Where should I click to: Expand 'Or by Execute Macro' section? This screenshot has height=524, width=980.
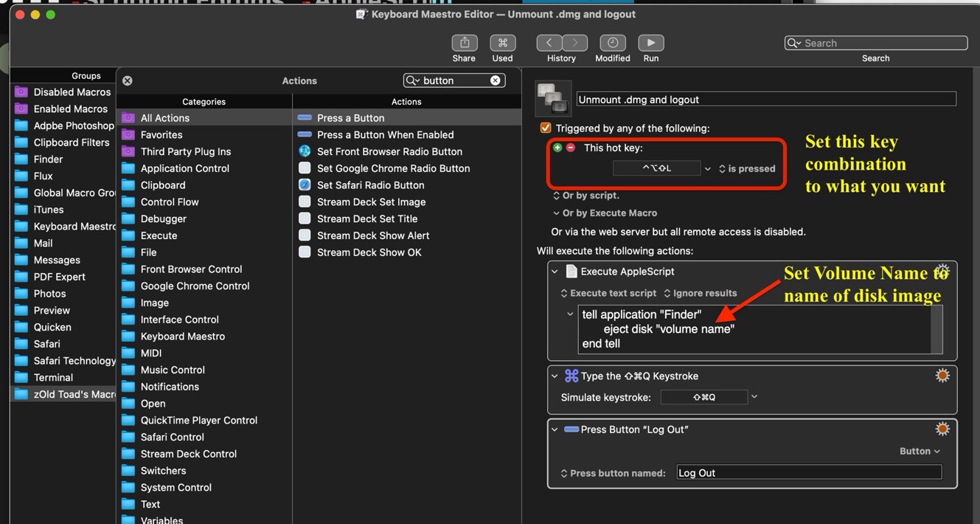click(556, 213)
